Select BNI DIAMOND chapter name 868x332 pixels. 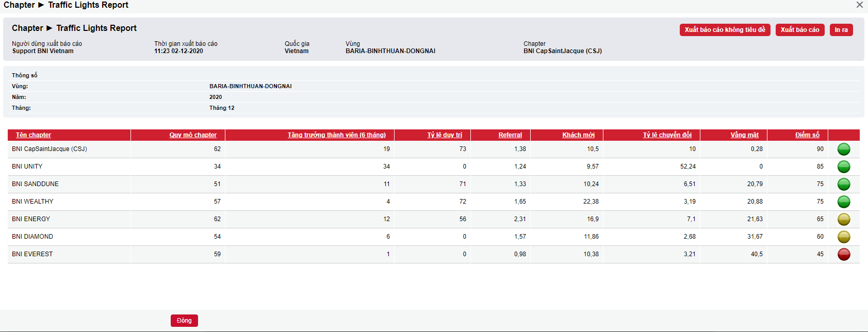(32, 237)
